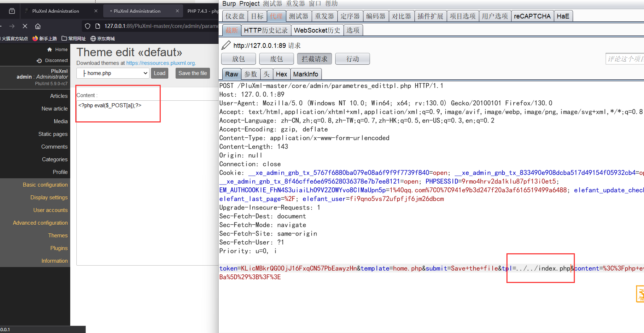This screenshot has width=644, height=333.
Task: Open Display settings in sidebar
Action: click(49, 197)
